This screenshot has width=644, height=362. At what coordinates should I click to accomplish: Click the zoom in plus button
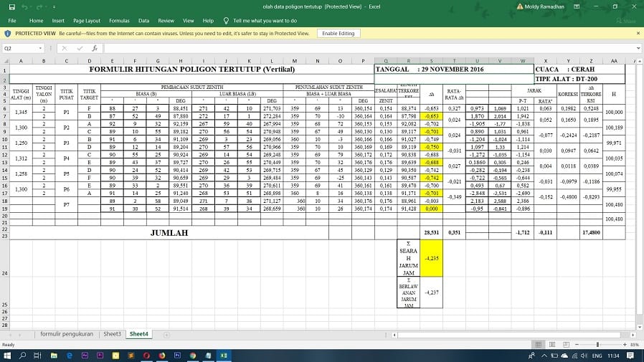tap(625, 345)
